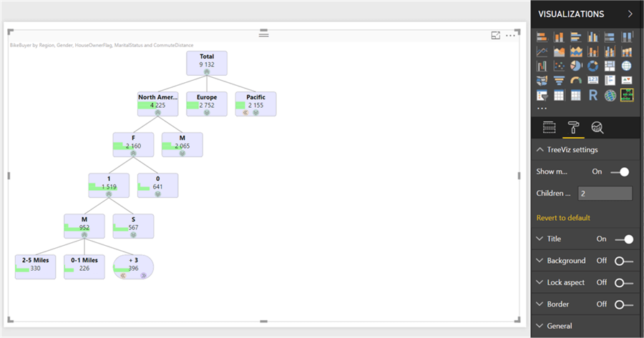The height and width of the screenshot is (338, 644).
Task: Click Revert to default link
Action: tap(563, 218)
